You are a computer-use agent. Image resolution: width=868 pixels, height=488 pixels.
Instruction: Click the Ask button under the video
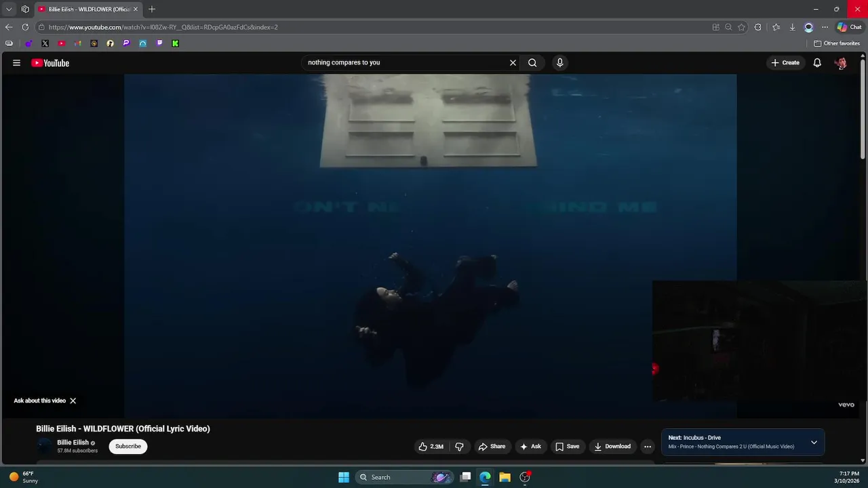coord(530,446)
